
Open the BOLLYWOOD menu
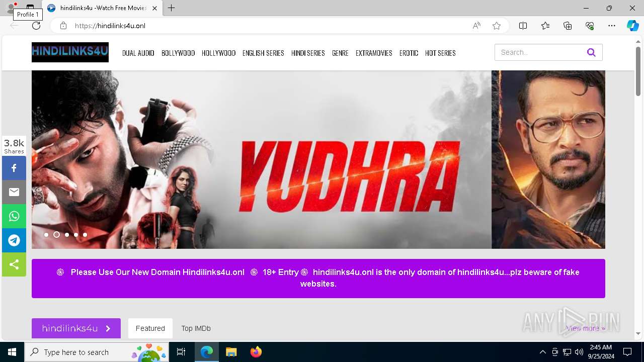tap(178, 53)
